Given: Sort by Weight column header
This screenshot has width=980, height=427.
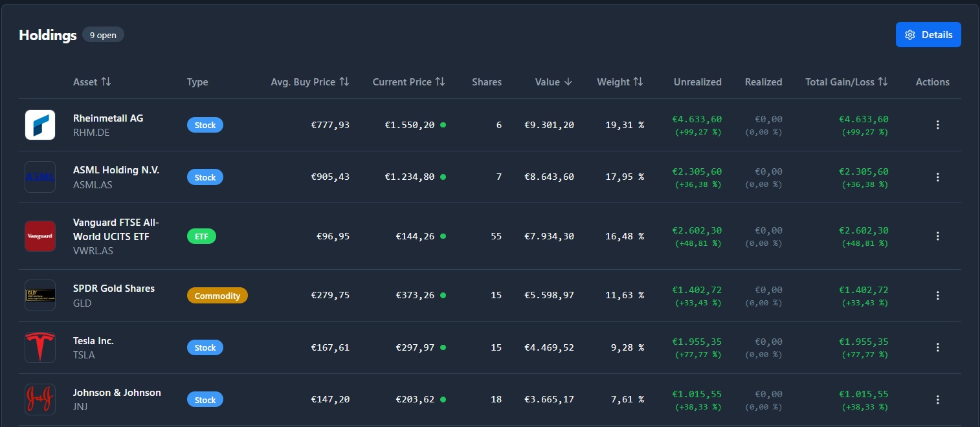Looking at the screenshot, I should coord(620,82).
